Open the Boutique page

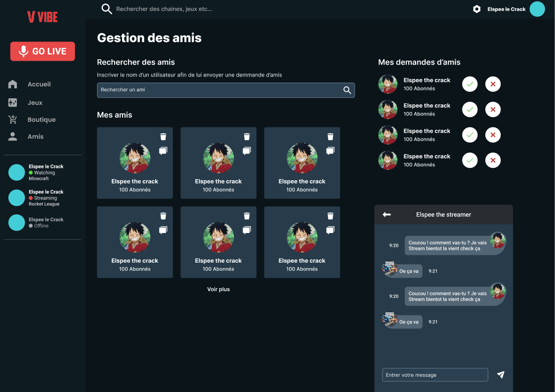(32, 119)
